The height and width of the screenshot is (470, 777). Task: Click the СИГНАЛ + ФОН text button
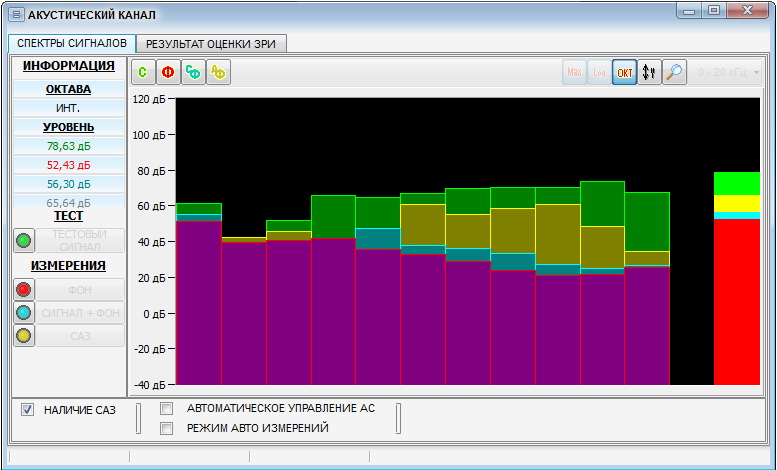(x=82, y=312)
